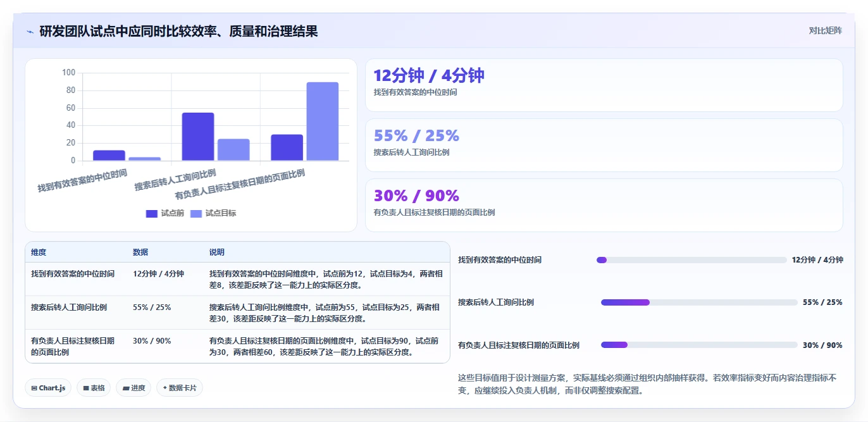Click the y-axis value 100
The image size is (868, 422).
click(x=68, y=73)
